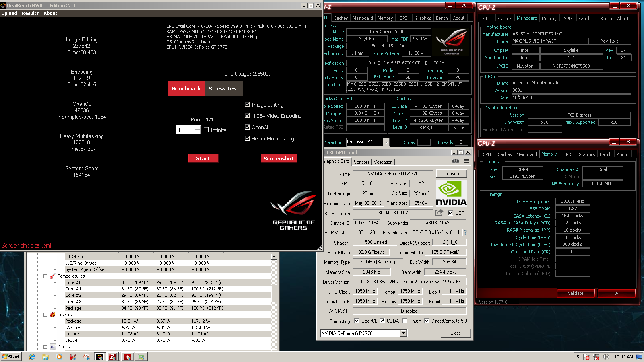Open volume speaker tray icon
The width and height of the screenshot is (644, 362).
coord(606,357)
